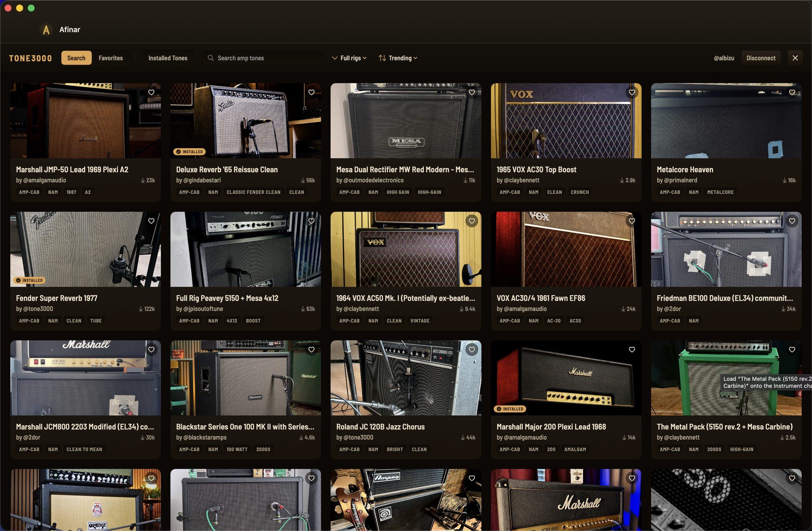The height and width of the screenshot is (531, 812).
Task: Click the AC-30 tag on VOX AC30/4 card
Action: (x=553, y=321)
